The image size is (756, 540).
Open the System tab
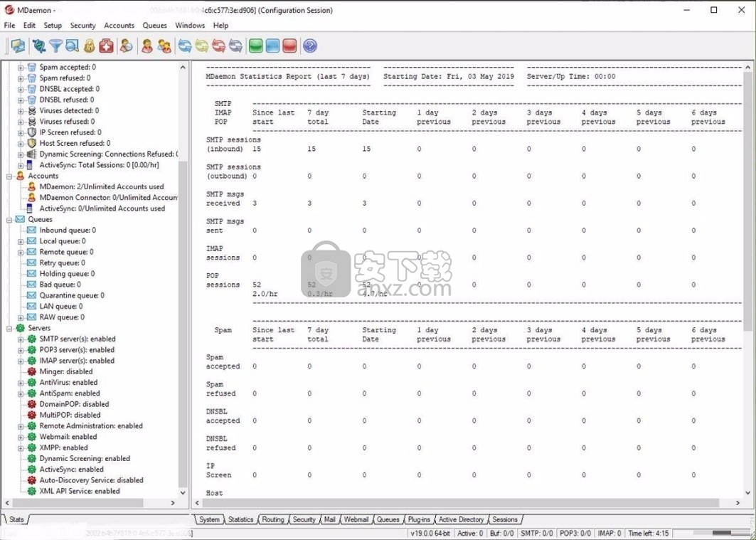pyautogui.click(x=209, y=520)
